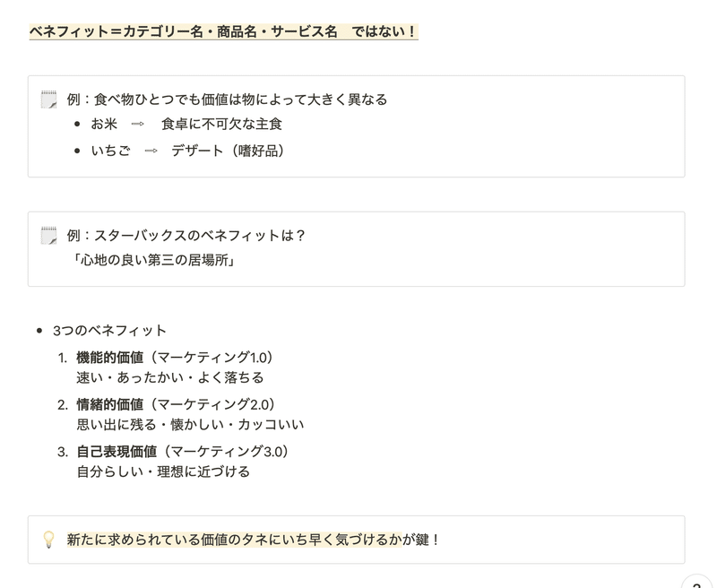
Task: Click the bold text 機能的価値
Action: [x=110, y=357]
